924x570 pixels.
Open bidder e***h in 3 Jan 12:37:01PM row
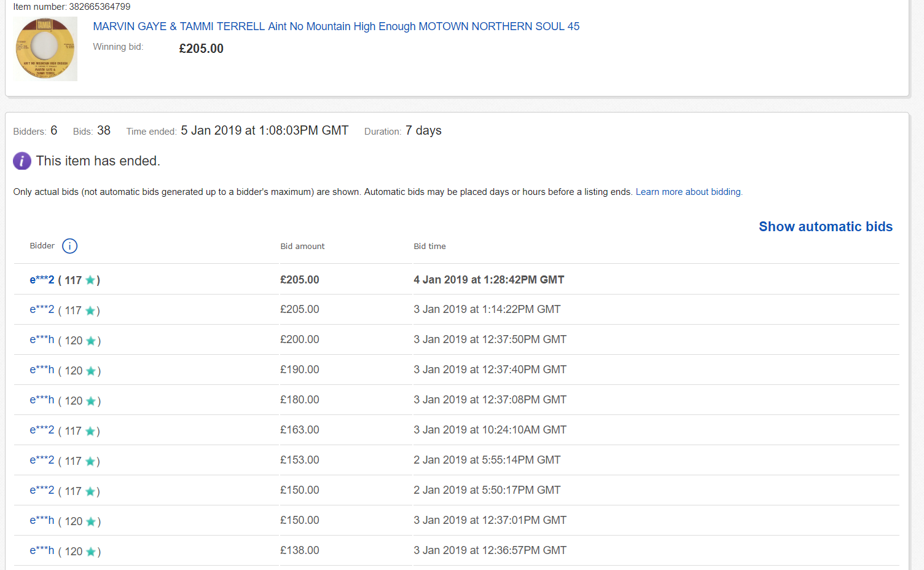[x=42, y=520]
